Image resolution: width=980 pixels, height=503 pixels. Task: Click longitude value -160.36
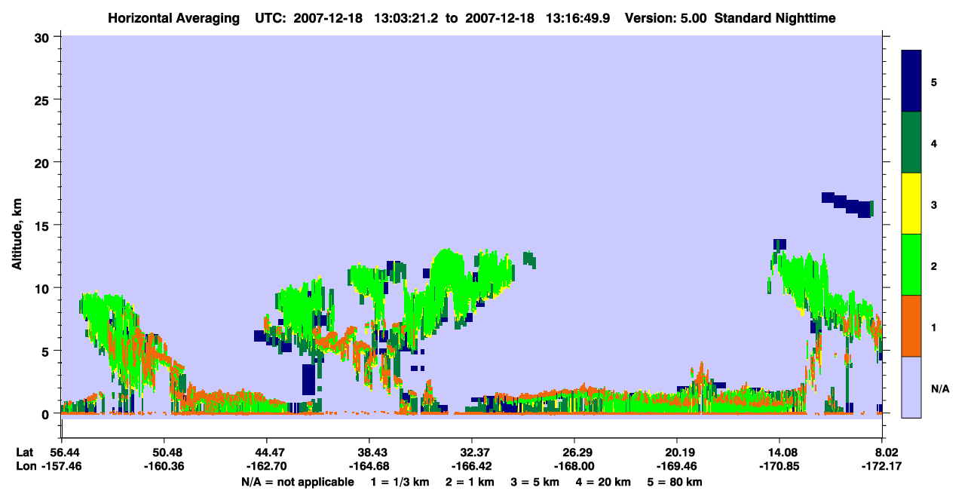(x=164, y=466)
